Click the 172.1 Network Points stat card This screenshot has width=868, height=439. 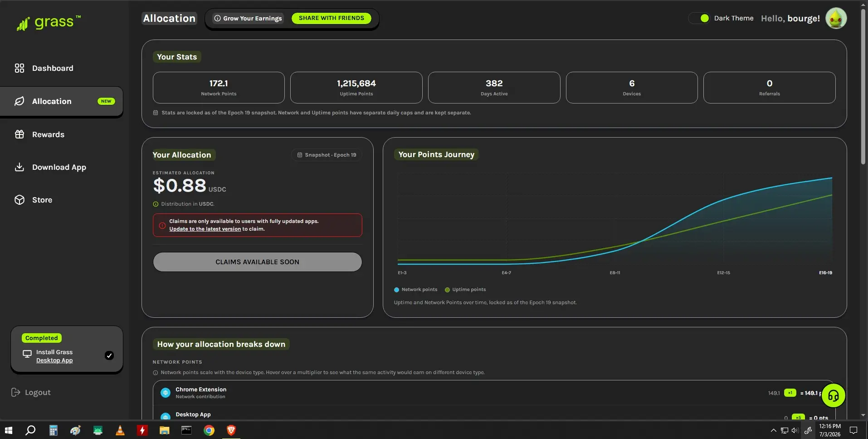click(219, 88)
